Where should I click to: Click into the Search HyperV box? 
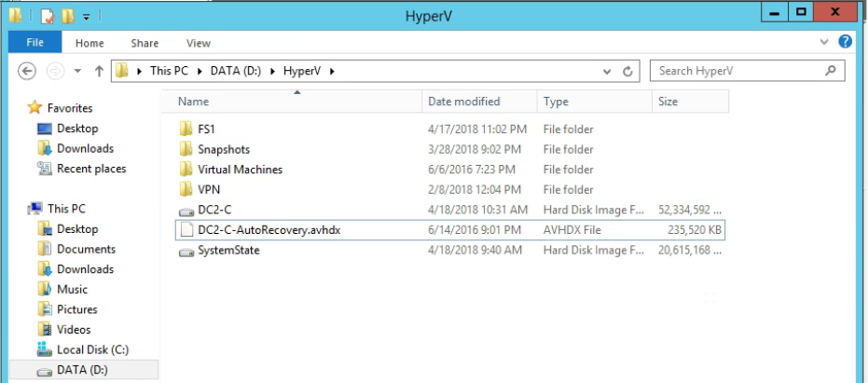click(748, 71)
